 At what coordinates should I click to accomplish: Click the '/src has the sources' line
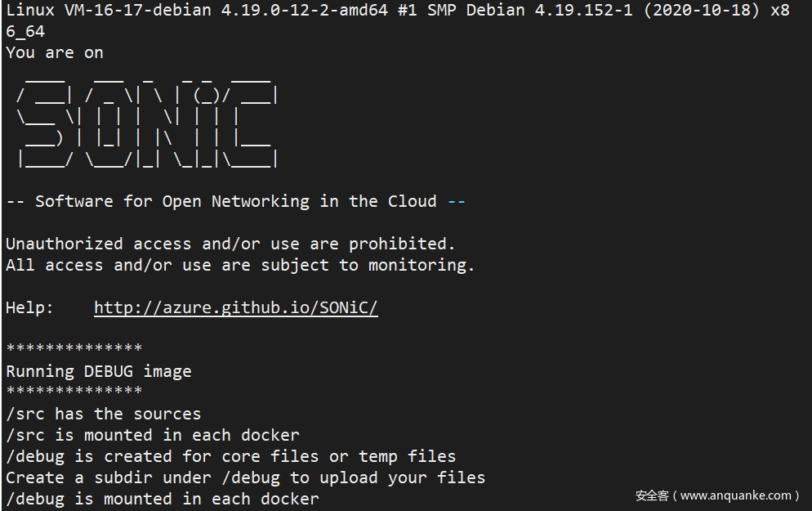pos(103,414)
